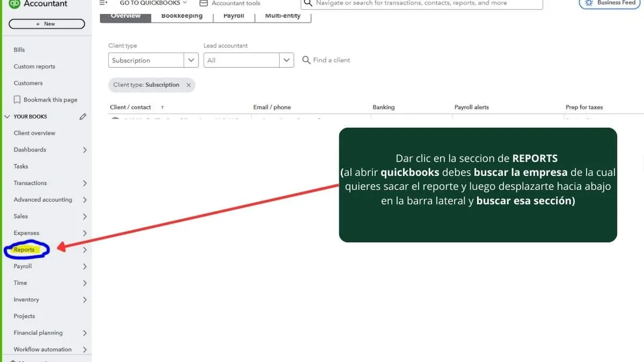The height and width of the screenshot is (362, 644).
Task: Expand the Advanced accounting submenu chevron
Action: tap(85, 200)
